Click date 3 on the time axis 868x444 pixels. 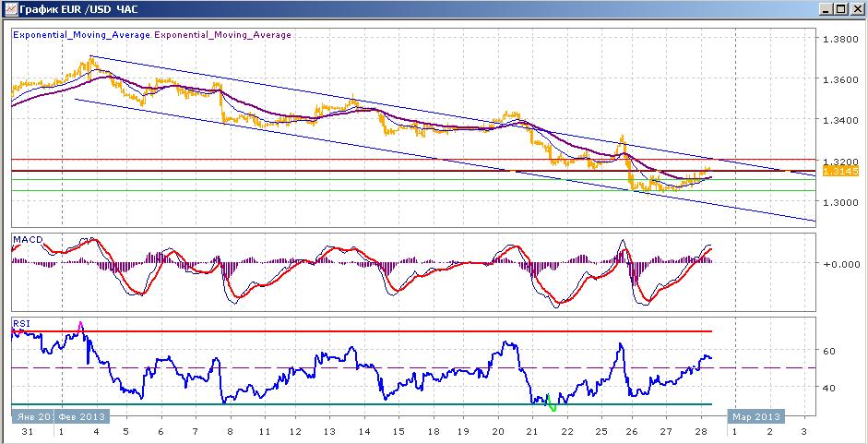804,432
